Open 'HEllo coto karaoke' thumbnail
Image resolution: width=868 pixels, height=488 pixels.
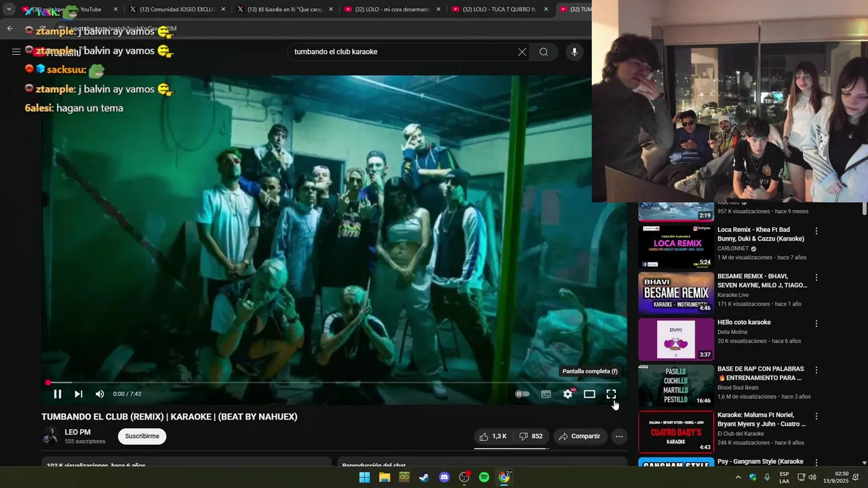tap(676, 340)
